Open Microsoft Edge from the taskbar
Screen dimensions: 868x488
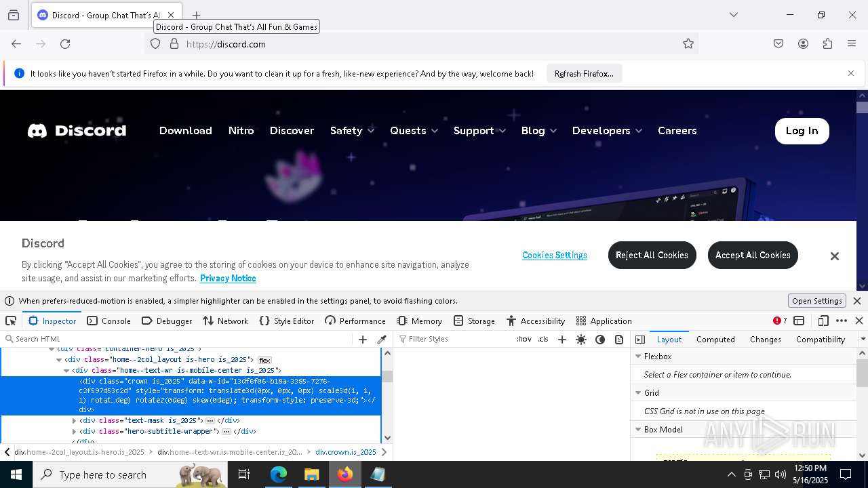click(279, 474)
